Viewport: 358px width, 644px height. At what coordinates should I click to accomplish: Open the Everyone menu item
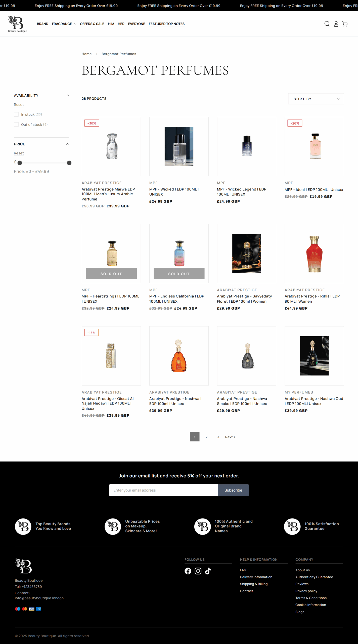tap(137, 24)
